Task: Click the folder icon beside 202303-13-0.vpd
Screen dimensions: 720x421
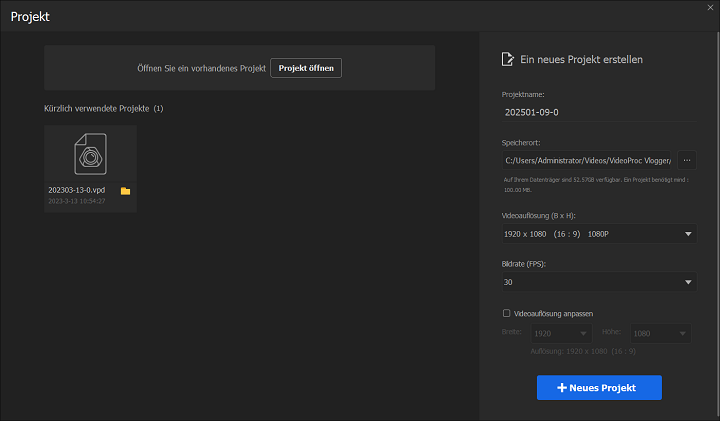Action: pos(125,190)
